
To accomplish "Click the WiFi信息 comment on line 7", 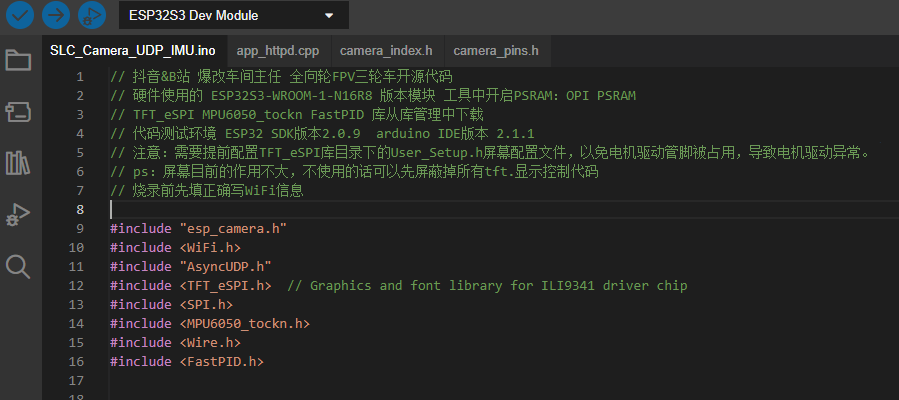I will pyautogui.click(x=274, y=190).
